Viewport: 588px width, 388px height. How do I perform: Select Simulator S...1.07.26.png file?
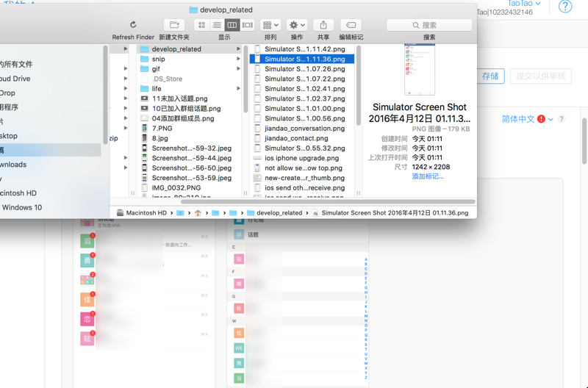(x=302, y=69)
